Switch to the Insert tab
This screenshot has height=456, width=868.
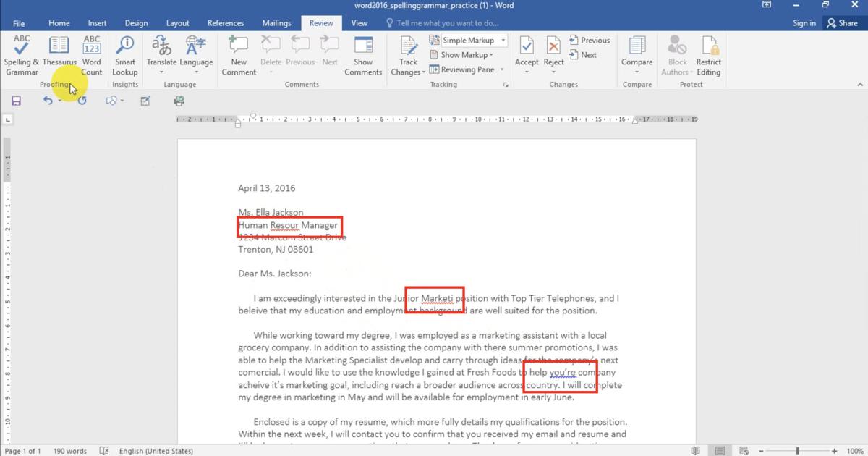97,23
